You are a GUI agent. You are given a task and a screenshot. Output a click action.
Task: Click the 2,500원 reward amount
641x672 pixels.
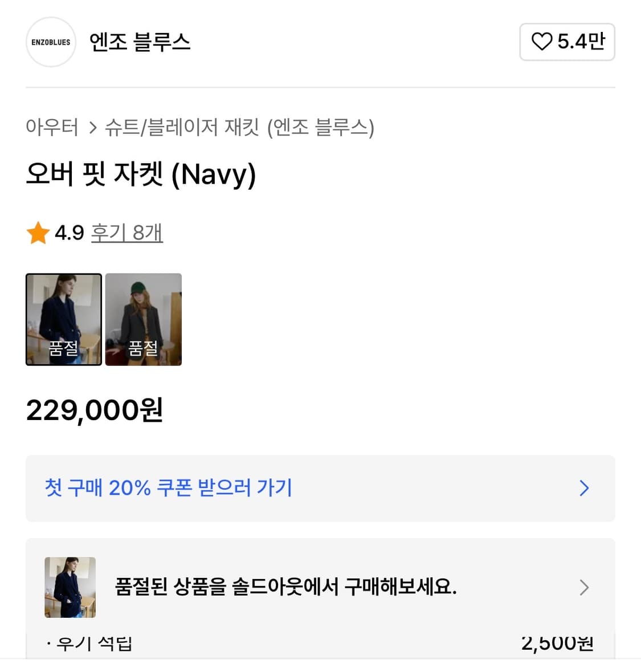[557, 644]
